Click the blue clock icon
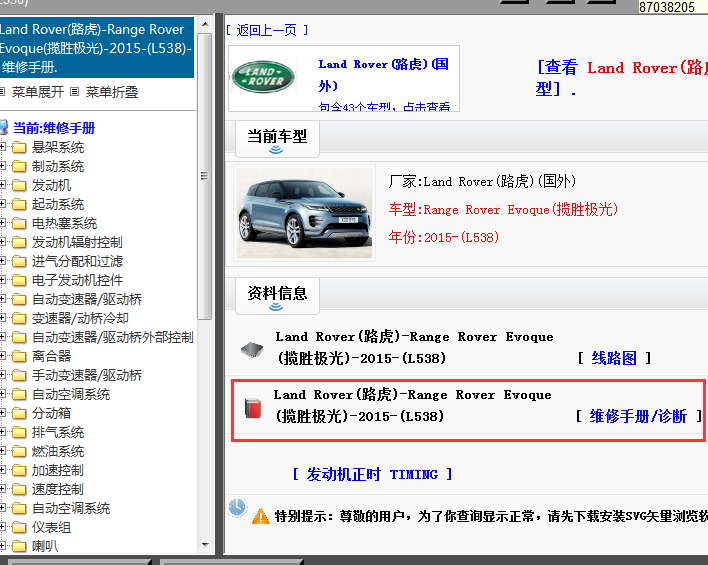 coord(237,507)
